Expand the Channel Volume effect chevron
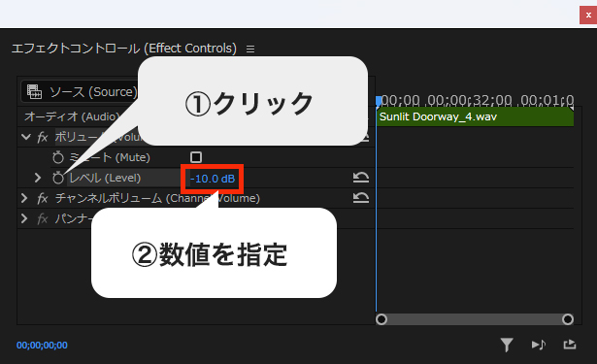Image resolution: width=597 pixels, height=364 pixels. [x=24, y=198]
